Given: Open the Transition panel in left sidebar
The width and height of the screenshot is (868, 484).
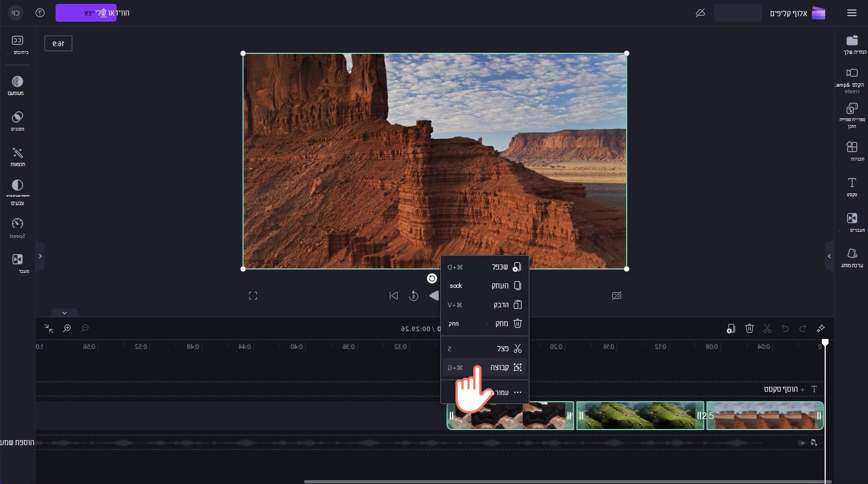Looking at the screenshot, I should pyautogui.click(x=18, y=263).
